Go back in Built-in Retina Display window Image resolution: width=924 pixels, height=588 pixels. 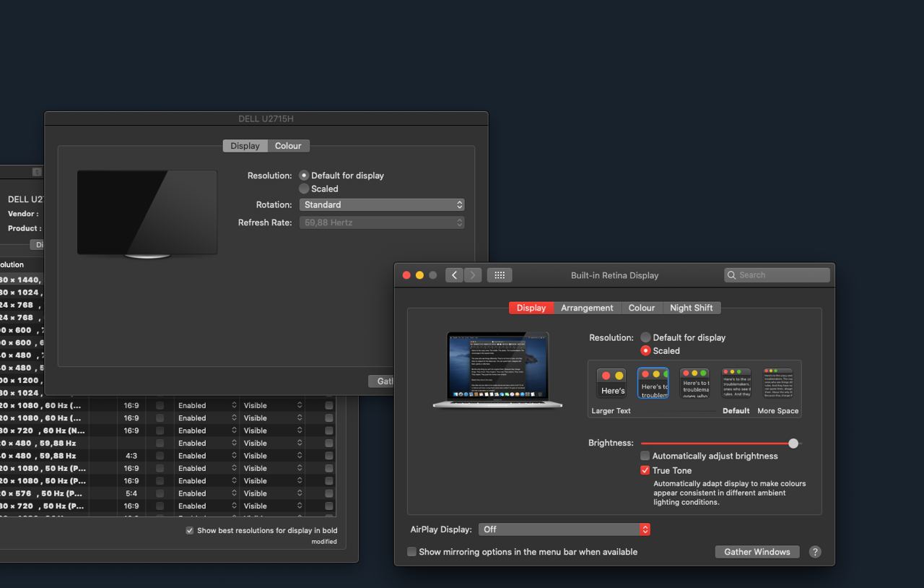[x=454, y=275]
